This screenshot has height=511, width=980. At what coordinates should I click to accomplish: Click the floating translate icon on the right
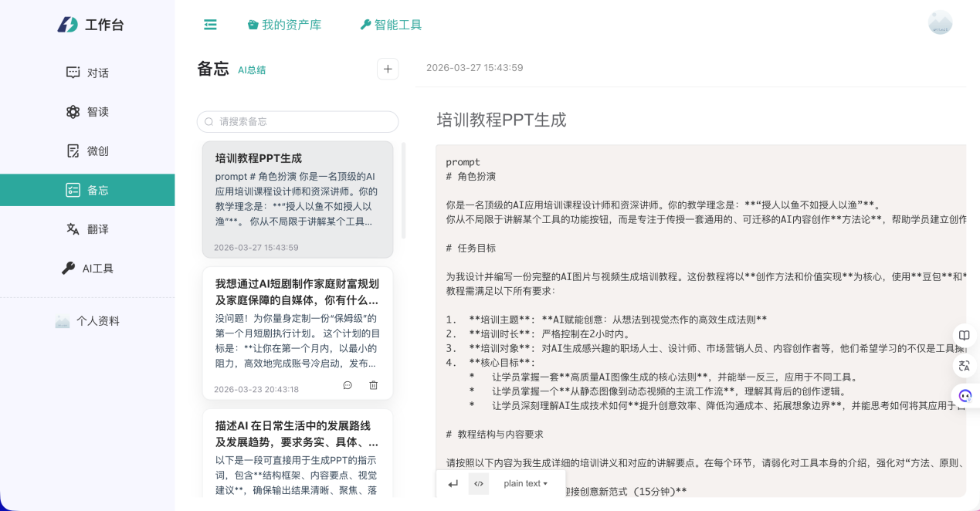(964, 366)
